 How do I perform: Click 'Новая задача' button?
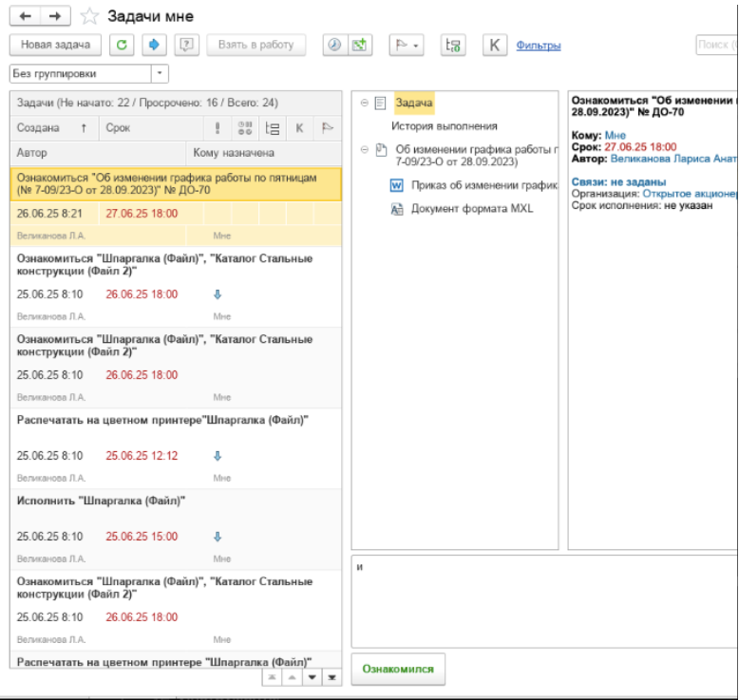pos(55,45)
